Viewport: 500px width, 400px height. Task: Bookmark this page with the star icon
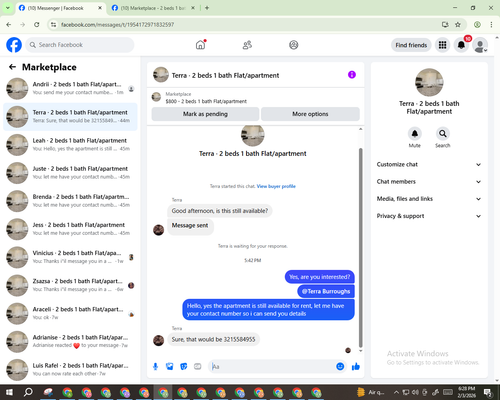click(x=458, y=25)
